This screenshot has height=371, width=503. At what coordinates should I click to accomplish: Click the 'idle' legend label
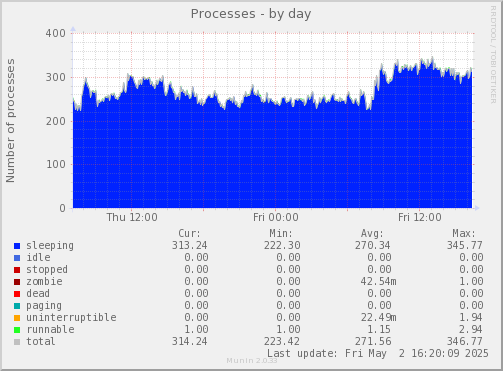[x=38, y=257]
